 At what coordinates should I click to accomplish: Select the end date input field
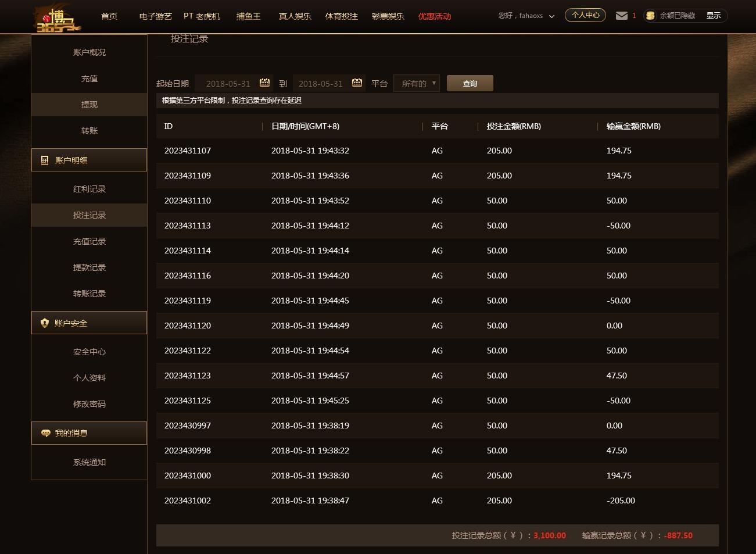click(328, 83)
